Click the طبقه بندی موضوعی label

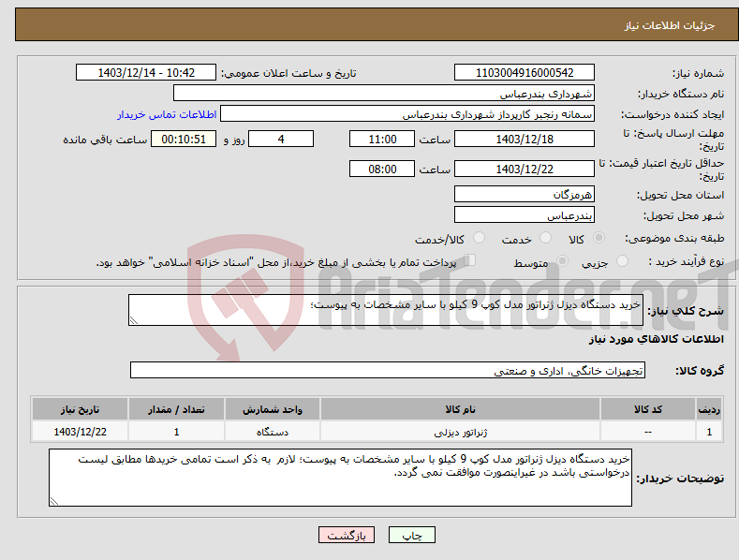click(x=674, y=239)
